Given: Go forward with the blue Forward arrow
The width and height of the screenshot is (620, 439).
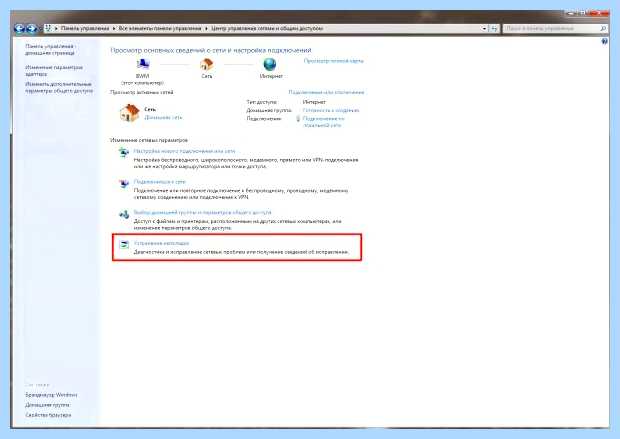Looking at the screenshot, I should click(32, 28).
